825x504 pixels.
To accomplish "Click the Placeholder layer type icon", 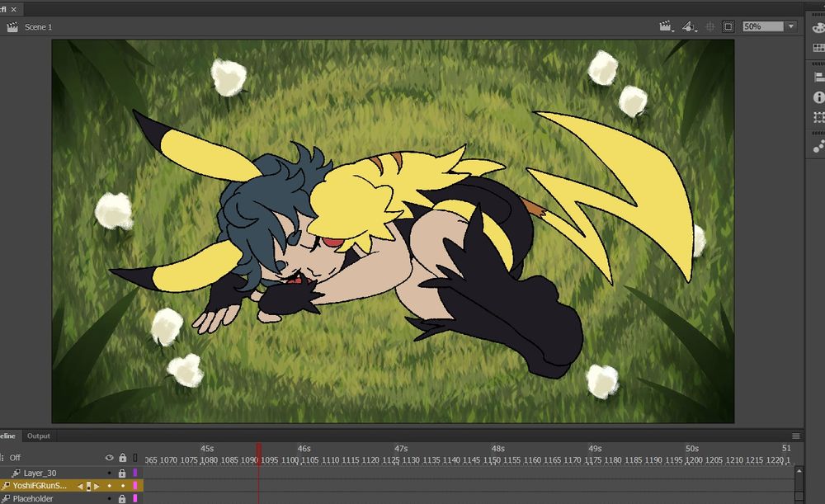I will coord(6,498).
